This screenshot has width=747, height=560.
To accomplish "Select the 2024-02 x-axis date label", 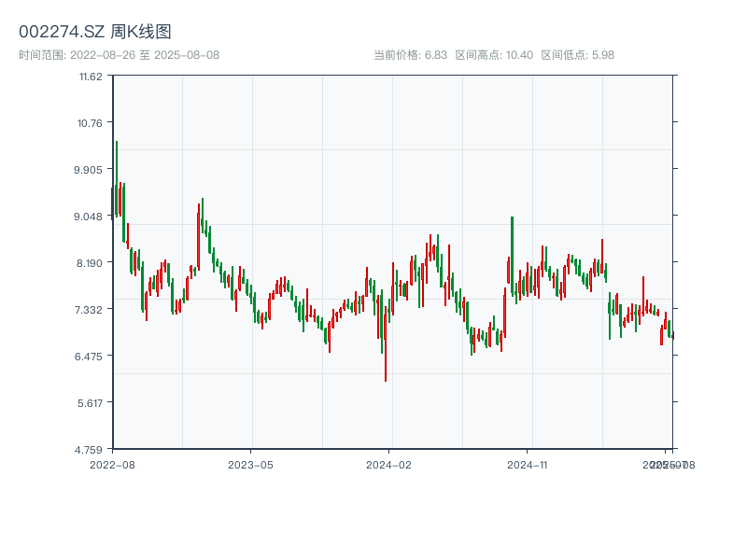I will [389, 464].
